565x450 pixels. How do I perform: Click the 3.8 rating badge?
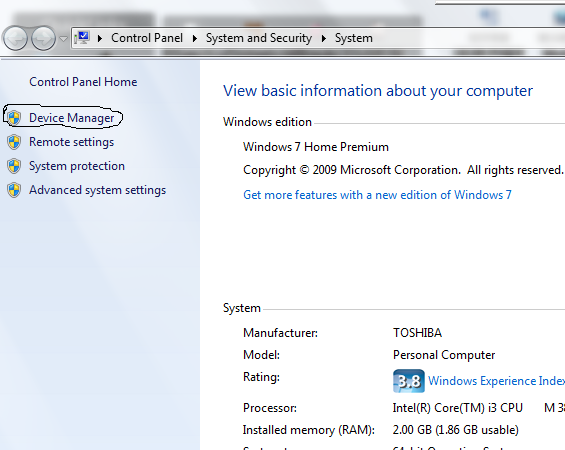tap(409, 381)
